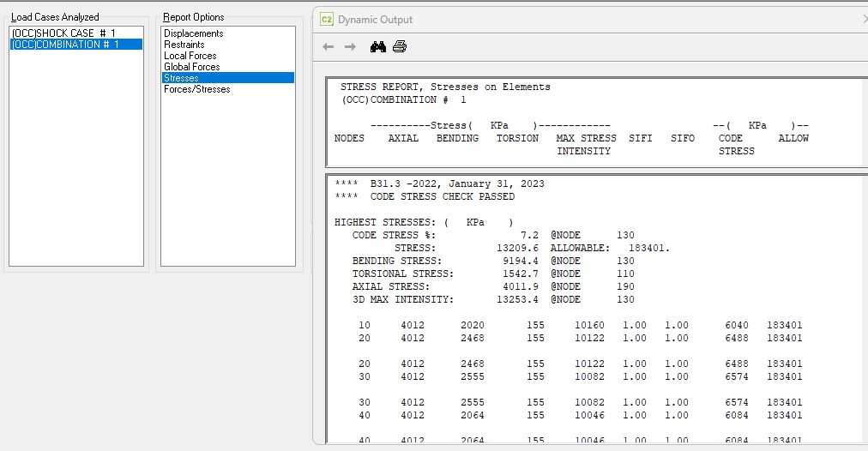868x451 pixels.
Task: Select the (OCC)COMBINATION # 1 load case
Action: (x=65, y=45)
